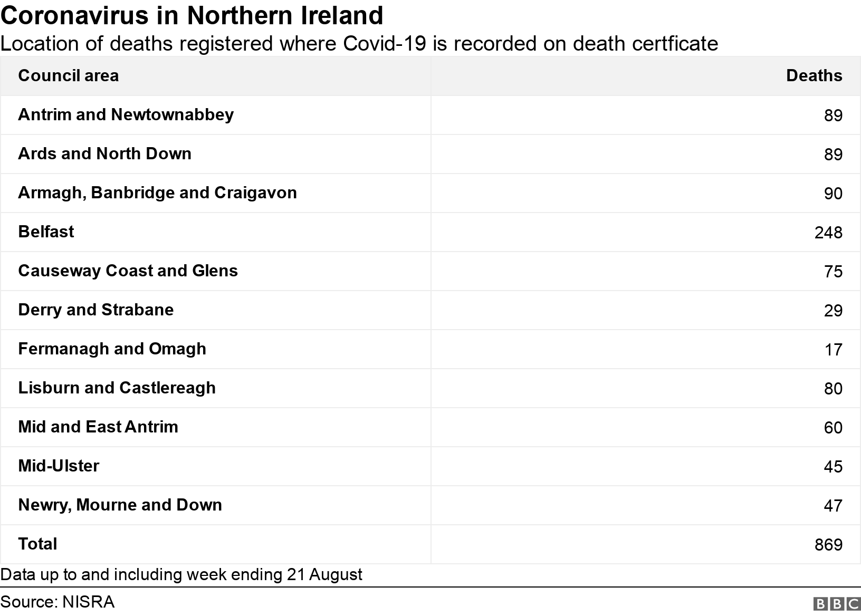The image size is (861, 616).
Task: Click Armagh, Banbridge and Craigavon label
Action: point(157,193)
